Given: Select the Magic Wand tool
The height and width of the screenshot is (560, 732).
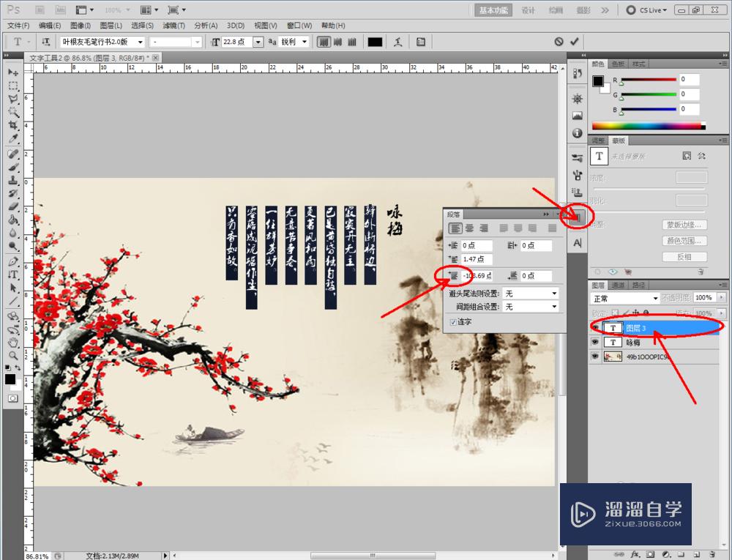Looking at the screenshot, I should tap(13, 112).
